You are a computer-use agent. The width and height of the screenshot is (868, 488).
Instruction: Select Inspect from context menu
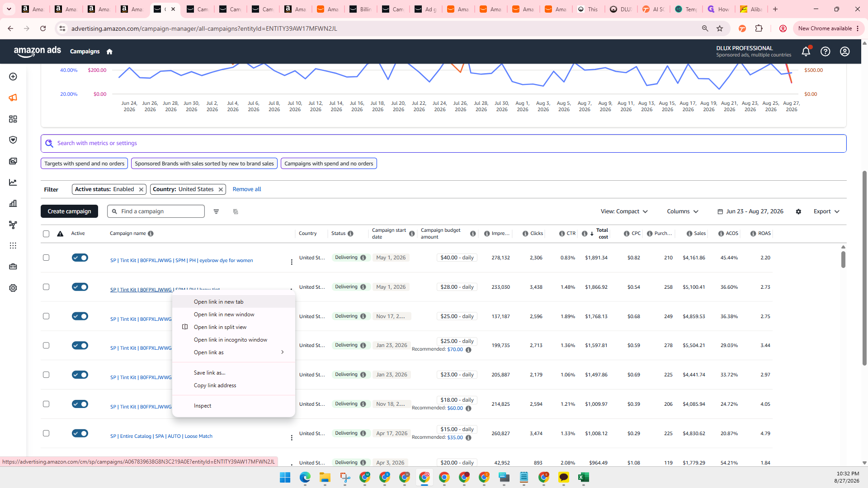pos(234,406)
